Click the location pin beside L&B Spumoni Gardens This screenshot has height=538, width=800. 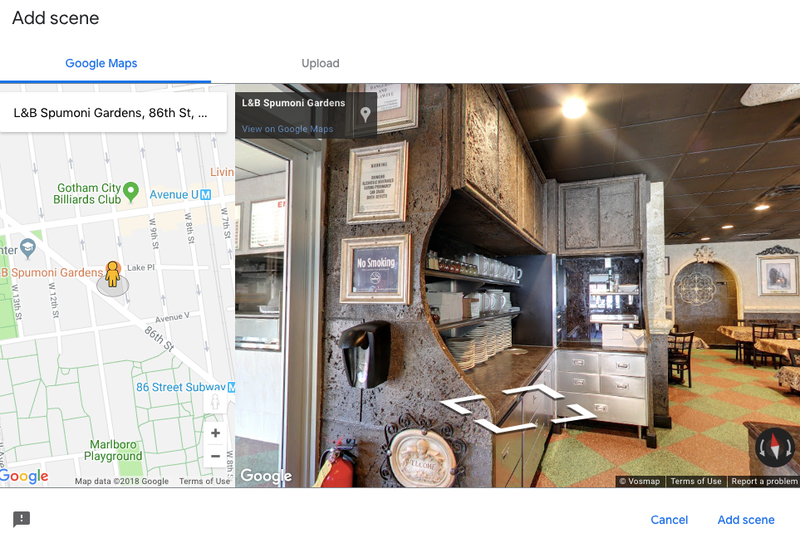pos(365,114)
